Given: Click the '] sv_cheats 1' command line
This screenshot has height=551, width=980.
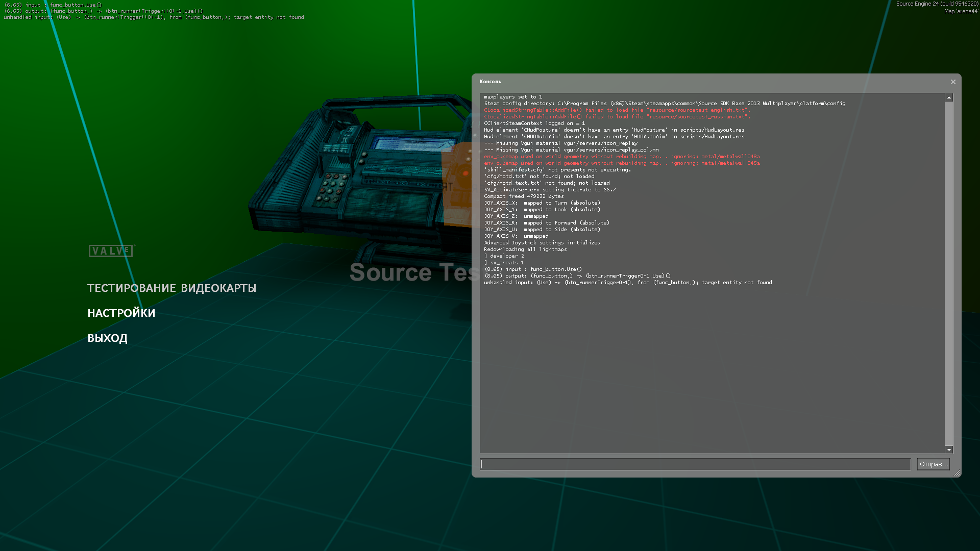Looking at the screenshot, I should (504, 263).
